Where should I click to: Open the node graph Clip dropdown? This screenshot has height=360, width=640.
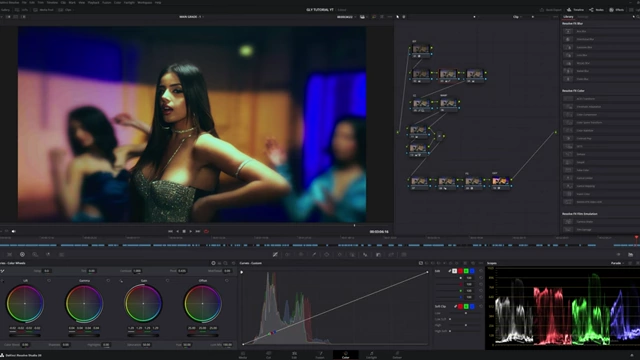click(x=517, y=17)
